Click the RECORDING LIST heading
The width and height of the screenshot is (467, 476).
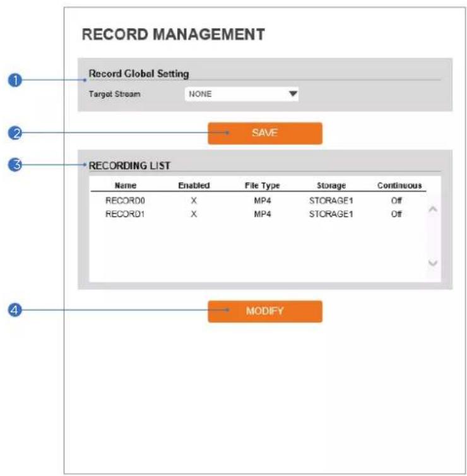coord(129,166)
